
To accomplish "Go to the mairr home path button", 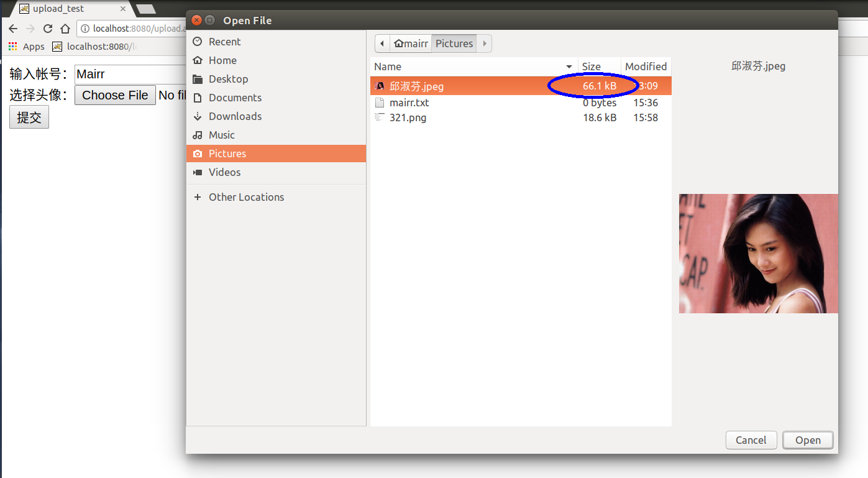I will coord(411,44).
